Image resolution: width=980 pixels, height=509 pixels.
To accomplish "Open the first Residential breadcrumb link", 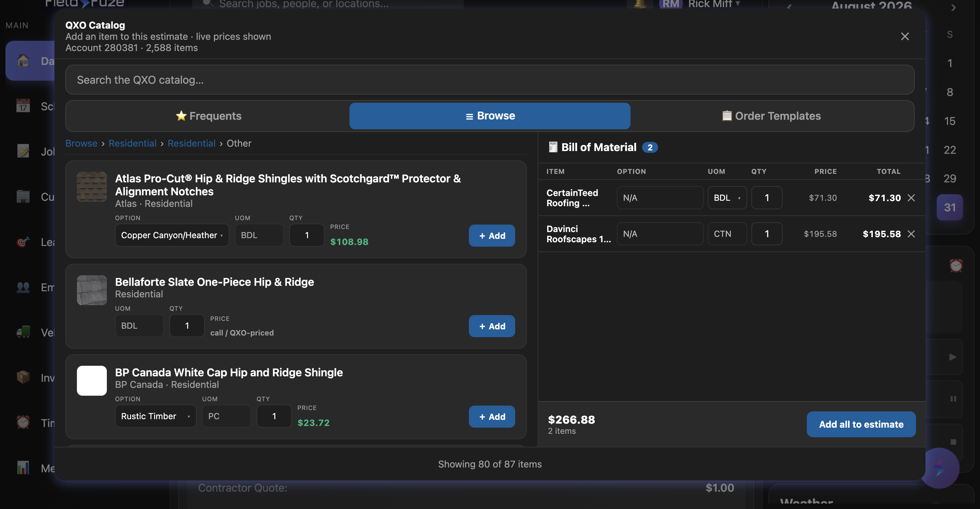I will click(x=132, y=144).
